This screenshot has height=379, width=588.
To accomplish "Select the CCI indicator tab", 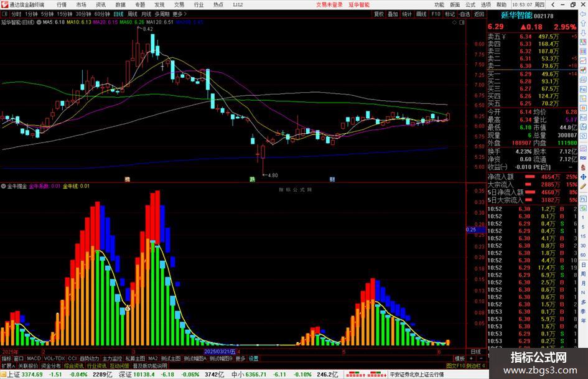I will pyautogui.click(x=72, y=358).
